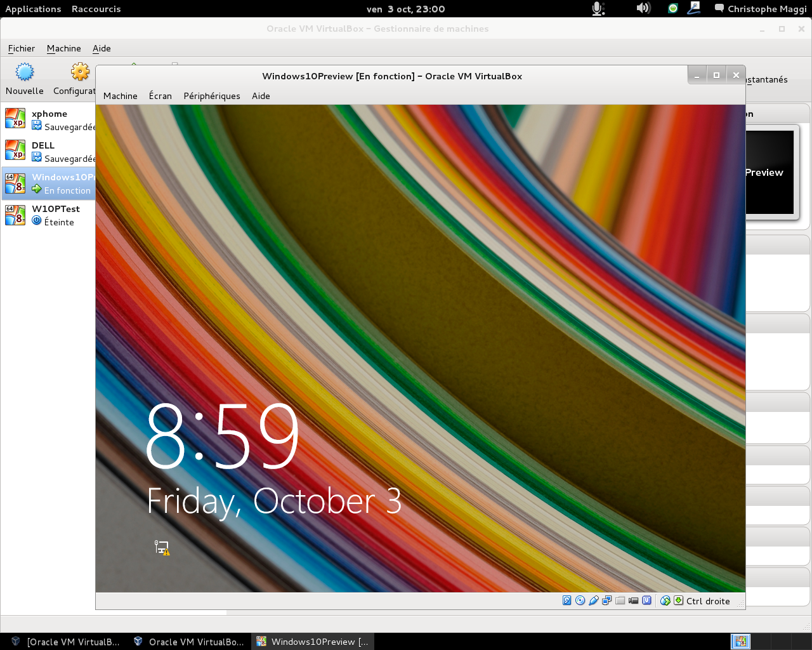This screenshot has width=812, height=650.
Task: Click the resize grip in VM status bar
Action: [x=740, y=604]
